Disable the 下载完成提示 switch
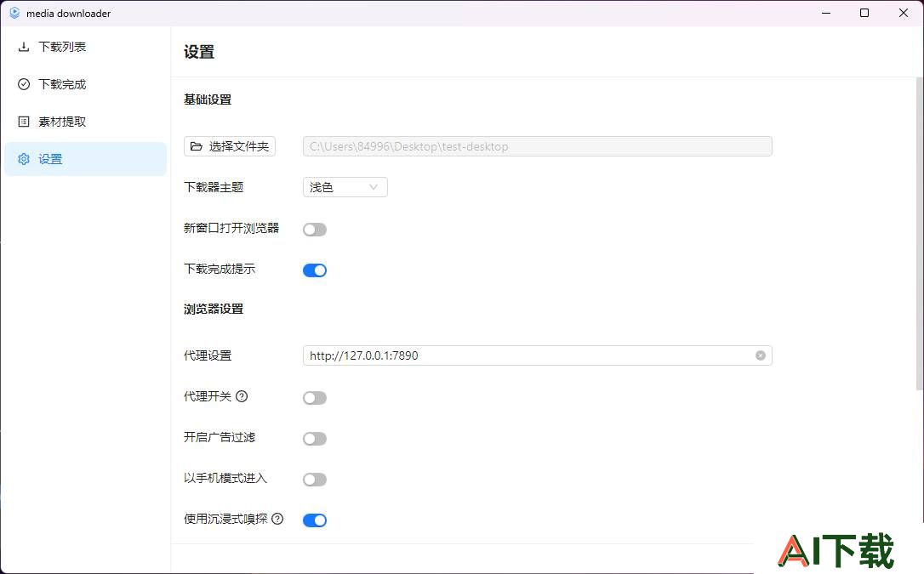This screenshot has width=924, height=574. click(x=315, y=270)
